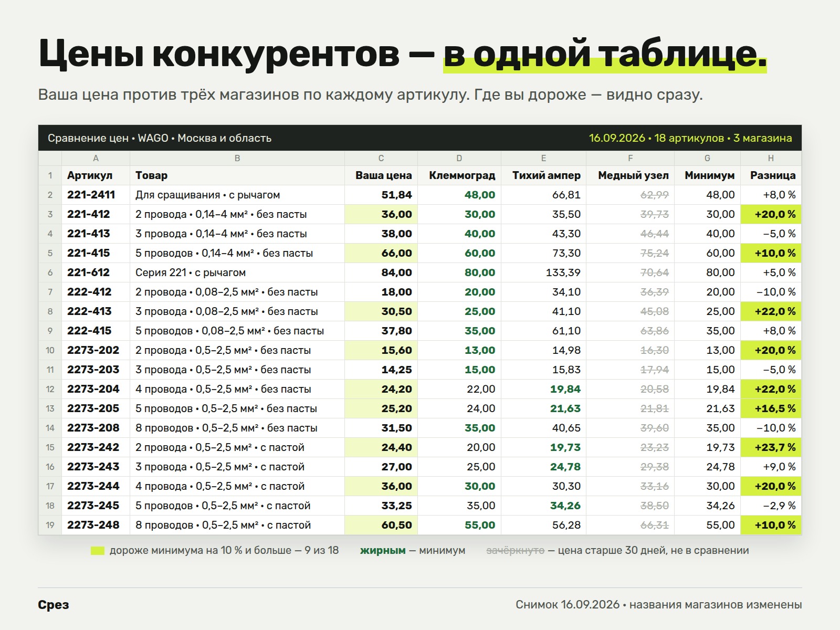Click the "Срез" logo in footer
840x630 pixels.
point(54,605)
